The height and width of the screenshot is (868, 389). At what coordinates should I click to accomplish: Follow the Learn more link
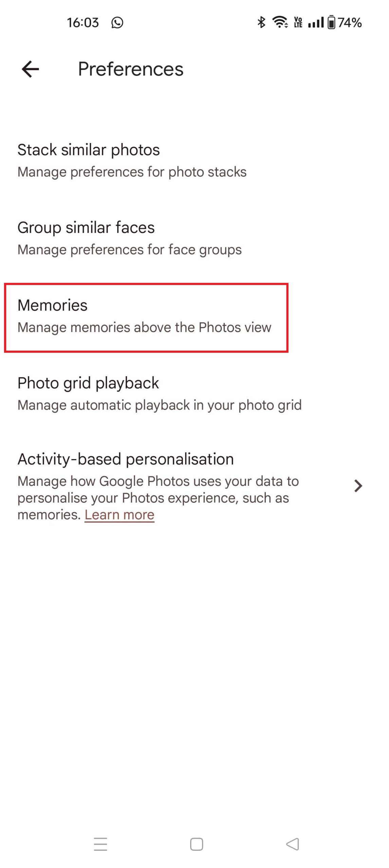click(x=119, y=515)
